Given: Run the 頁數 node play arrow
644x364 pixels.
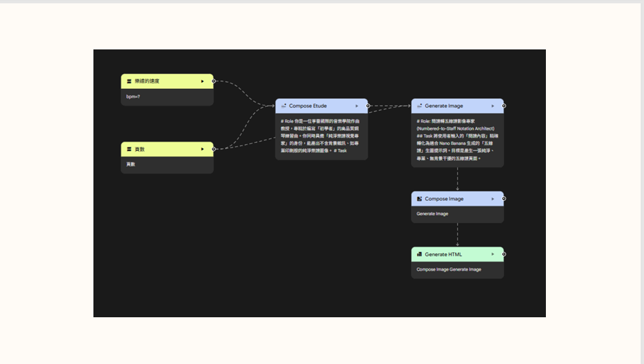Looking at the screenshot, I should [202, 149].
